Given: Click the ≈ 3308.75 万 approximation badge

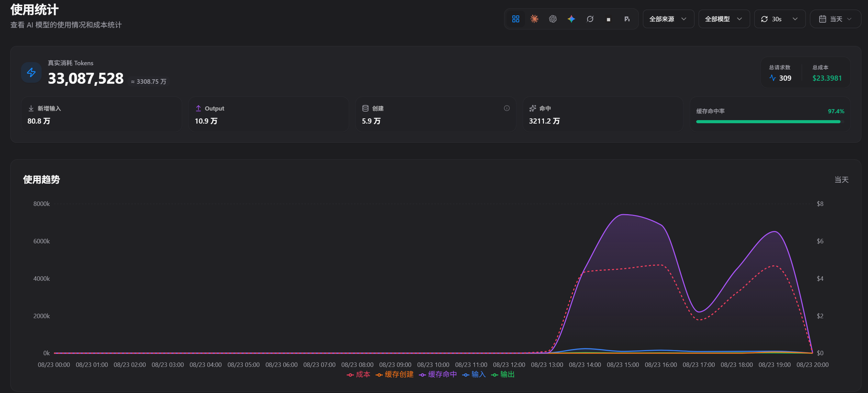Looking at the screenshot, I should 148,81.
